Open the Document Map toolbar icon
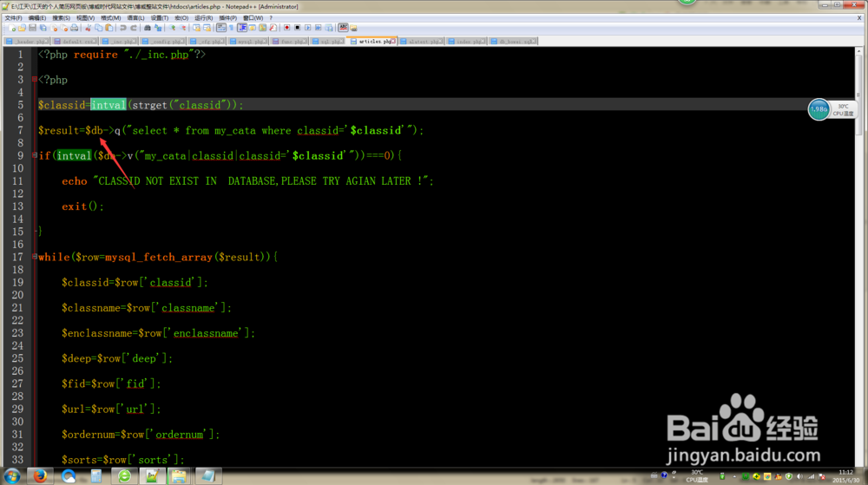 pos(262,28)
